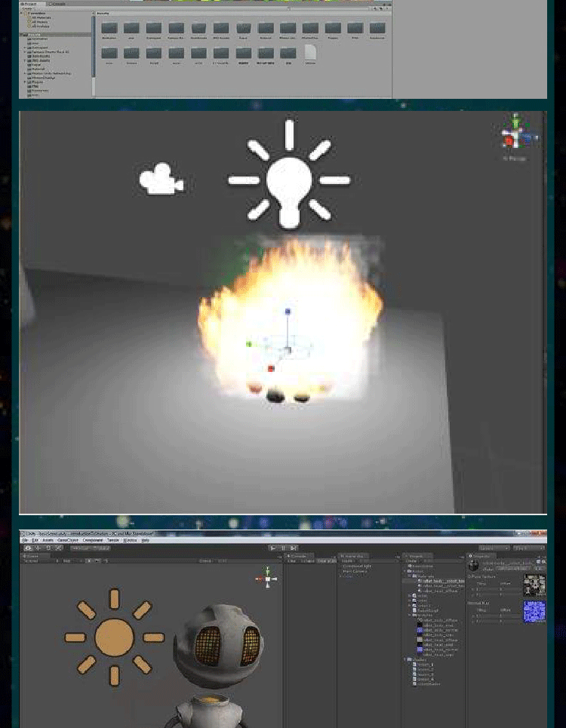Select the Hierarchy tab

click(x=354, y=556)
